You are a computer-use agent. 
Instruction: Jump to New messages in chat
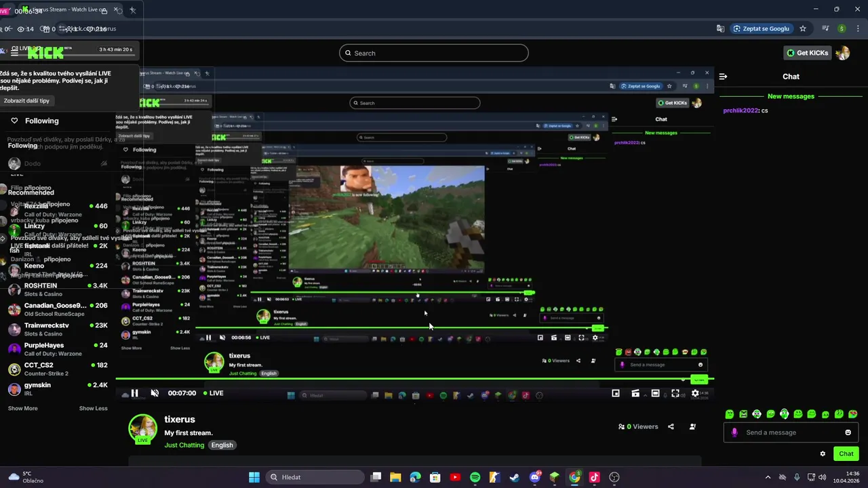(x=791, y=96)
